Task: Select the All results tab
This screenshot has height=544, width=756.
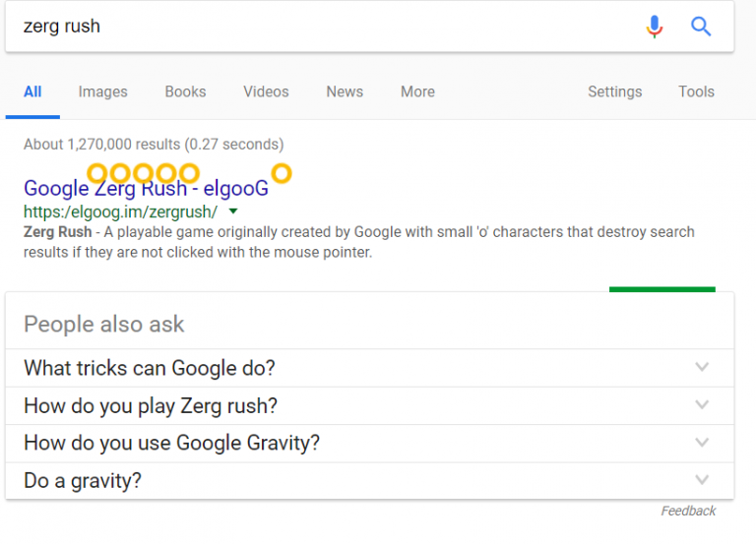Action: pos(32,91)
